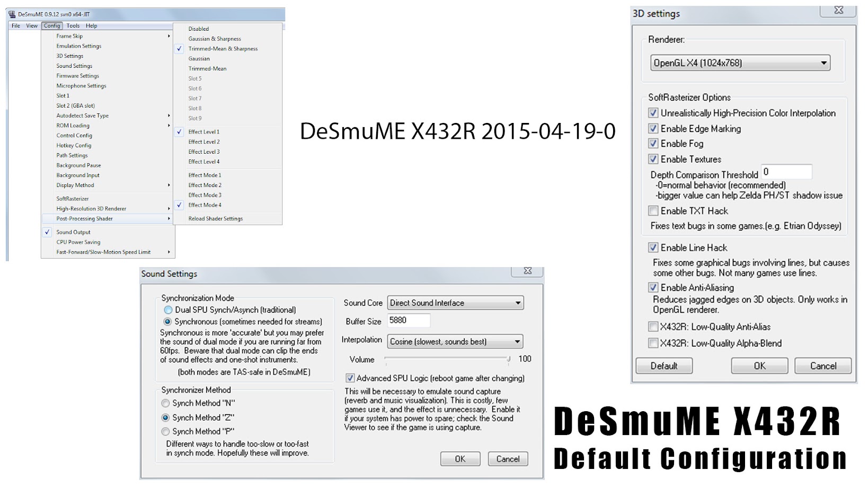Image resolution: width=868 pixels, height=488 pixels.
Task: Close the Sound Settings dialog
Action: [527, 271]
